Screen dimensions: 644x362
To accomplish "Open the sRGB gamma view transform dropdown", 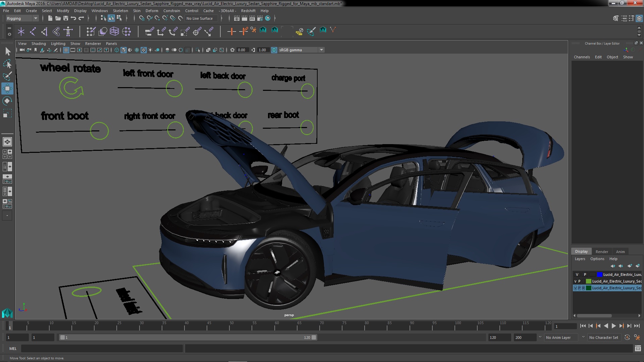I will [x=301, y=50].
